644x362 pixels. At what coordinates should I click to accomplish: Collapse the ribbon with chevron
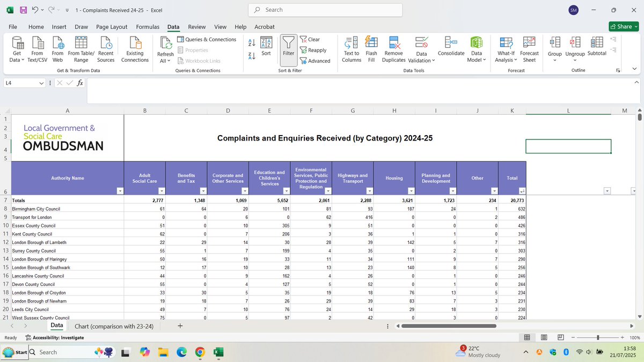pos(635,69)
